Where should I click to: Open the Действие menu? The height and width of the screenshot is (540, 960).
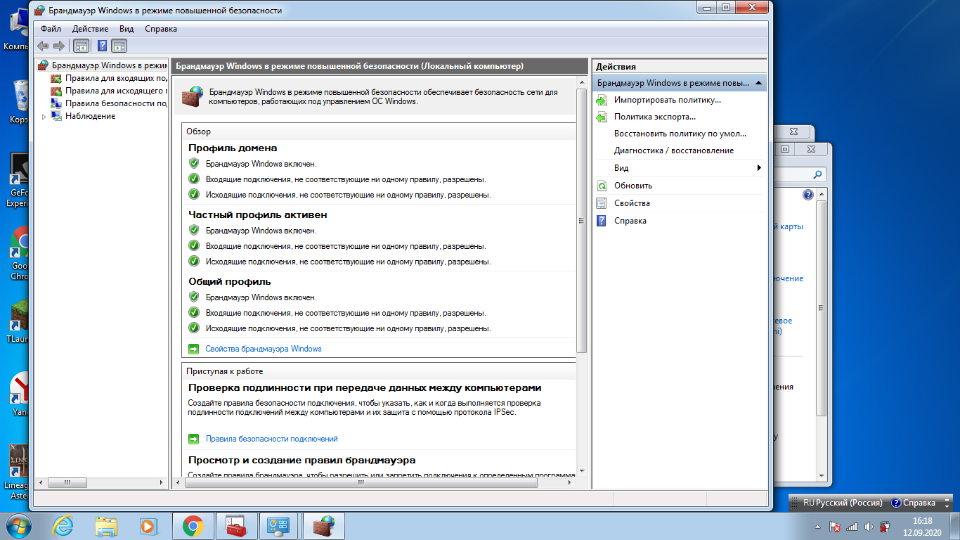[90, 29]
